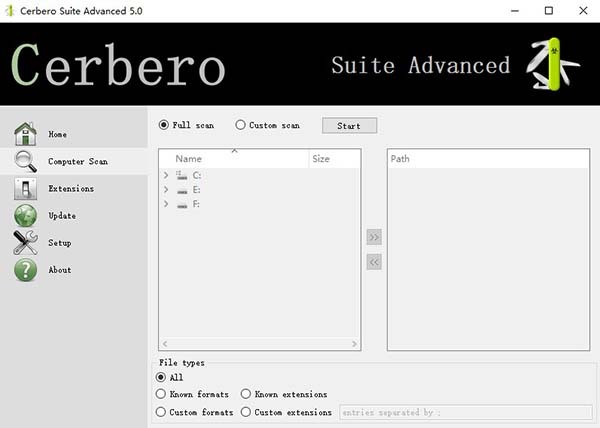This screenshot has height=428, width=600.
Task: Click the horizontal scrollbar right arrow
Action: [x=354, y=344]
